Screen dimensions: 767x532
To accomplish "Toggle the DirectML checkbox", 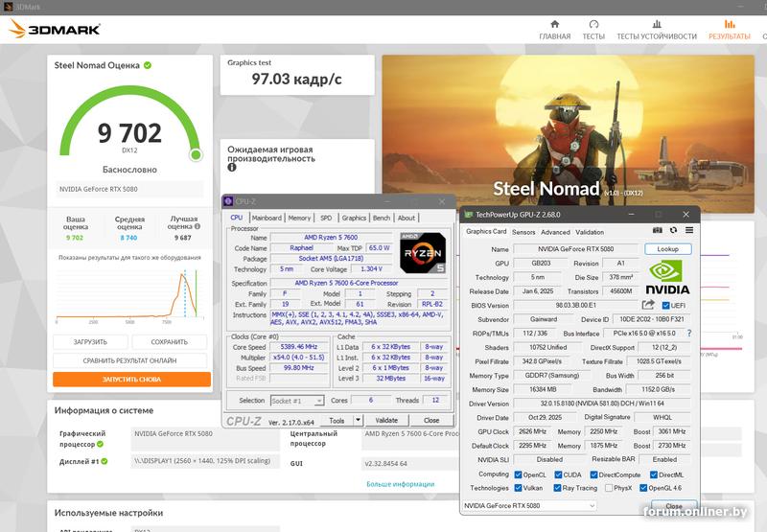I will pos(654,474).
